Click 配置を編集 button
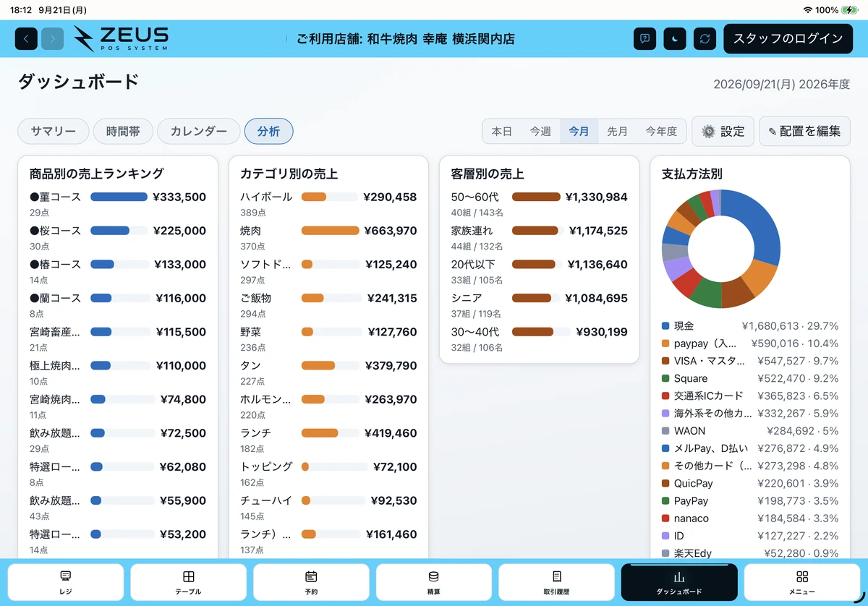The width and height of the screenshot is (868, 606). pos(804,131)
